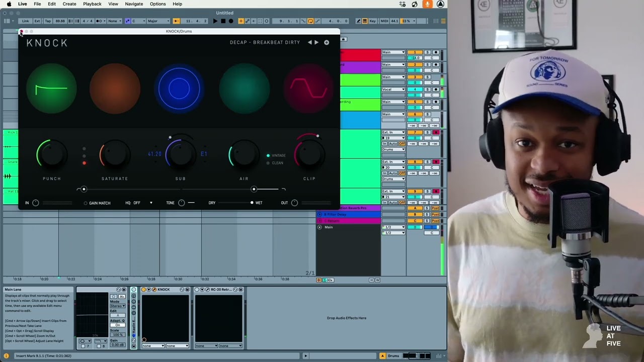Click the Ext sync button
The image size is (644, 362).
tap(37, 21)
